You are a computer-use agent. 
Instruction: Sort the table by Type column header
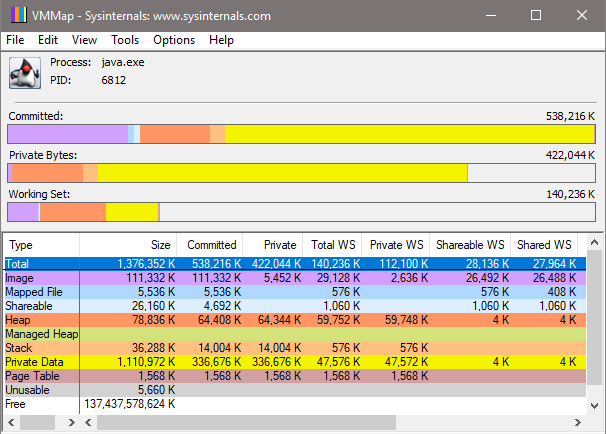click(40, 245)
